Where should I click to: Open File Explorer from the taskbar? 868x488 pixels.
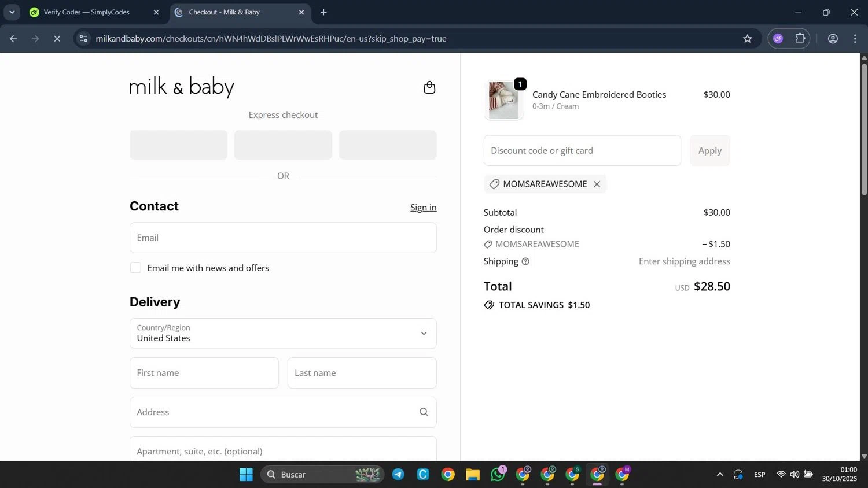[473, 475]
